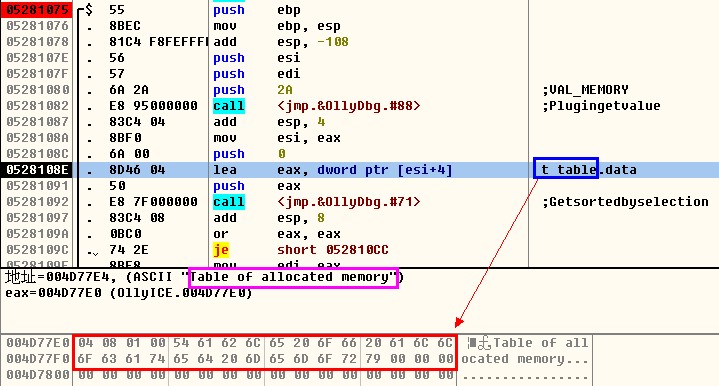The width and height of the screenshot is (719, 386).
Task: Select the ;Plugingetvalue comment
Action: 602,106
